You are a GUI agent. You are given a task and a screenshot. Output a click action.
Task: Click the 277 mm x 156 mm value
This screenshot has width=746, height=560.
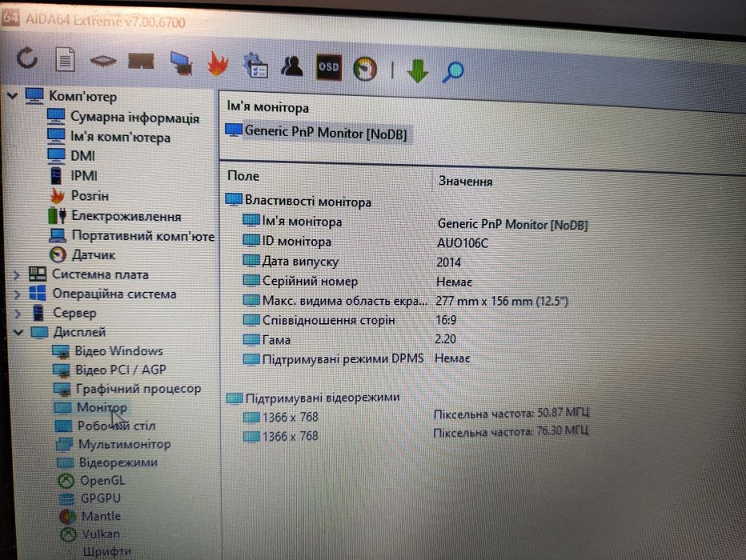click(501, 301)
